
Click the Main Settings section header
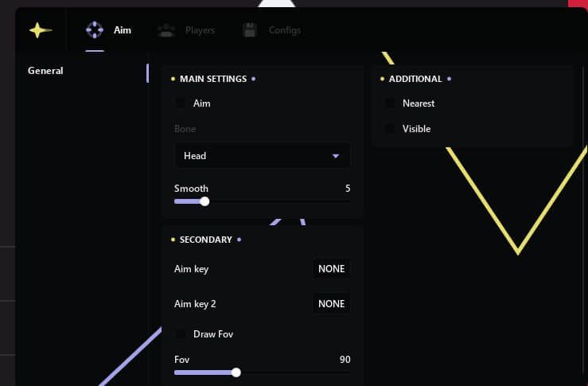pos(213,79)
